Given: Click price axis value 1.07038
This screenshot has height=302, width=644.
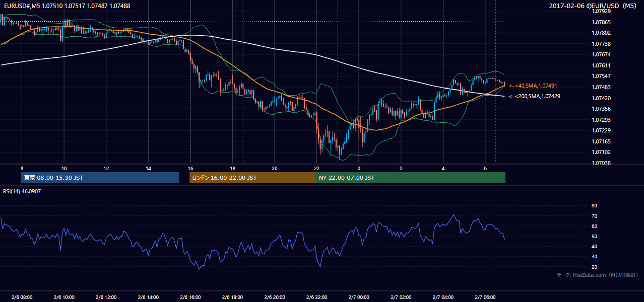Looking at the screenshot, I should click(x=602, y=163).
